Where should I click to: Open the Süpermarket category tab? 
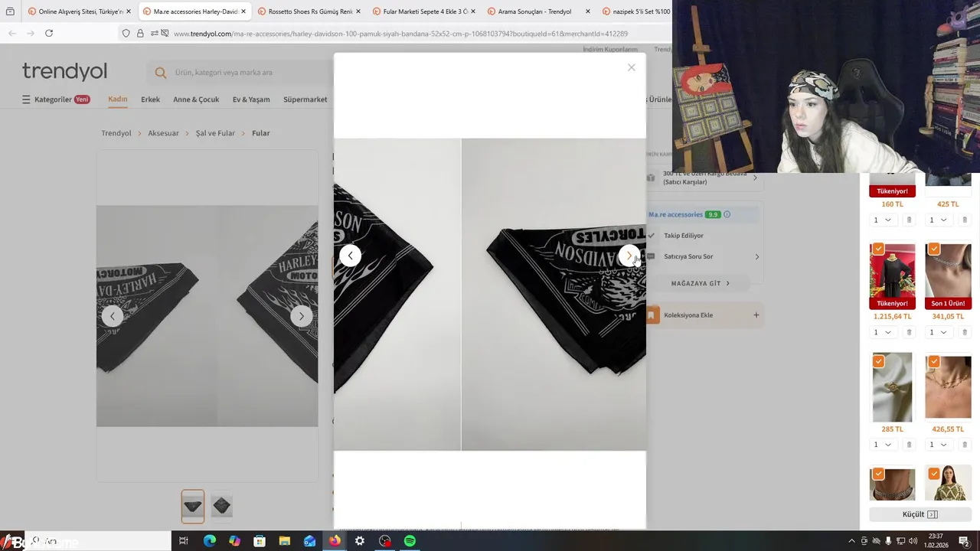click(x=305, y=99)
